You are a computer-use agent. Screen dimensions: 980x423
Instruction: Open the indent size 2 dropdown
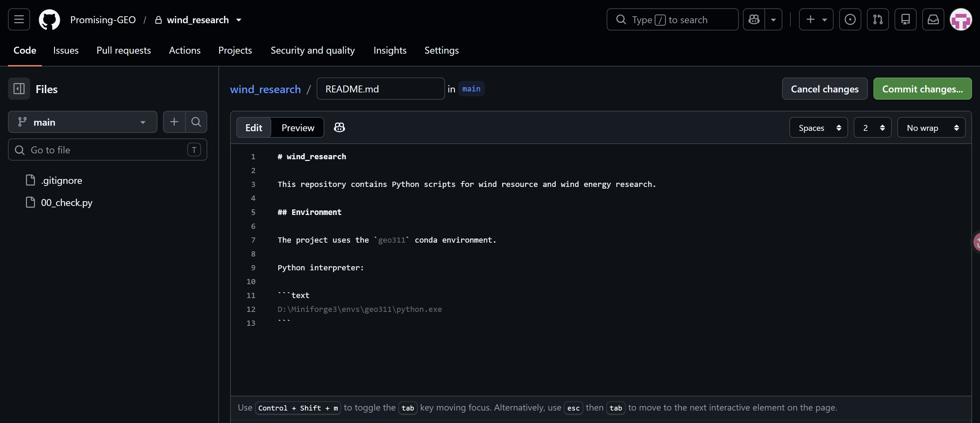[x=873, y=127]
